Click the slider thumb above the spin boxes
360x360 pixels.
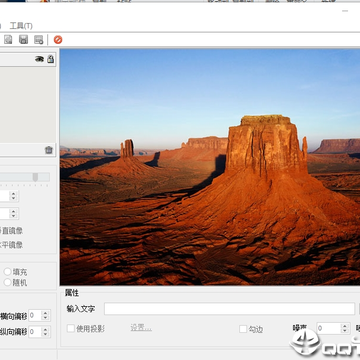coord(35,177)
